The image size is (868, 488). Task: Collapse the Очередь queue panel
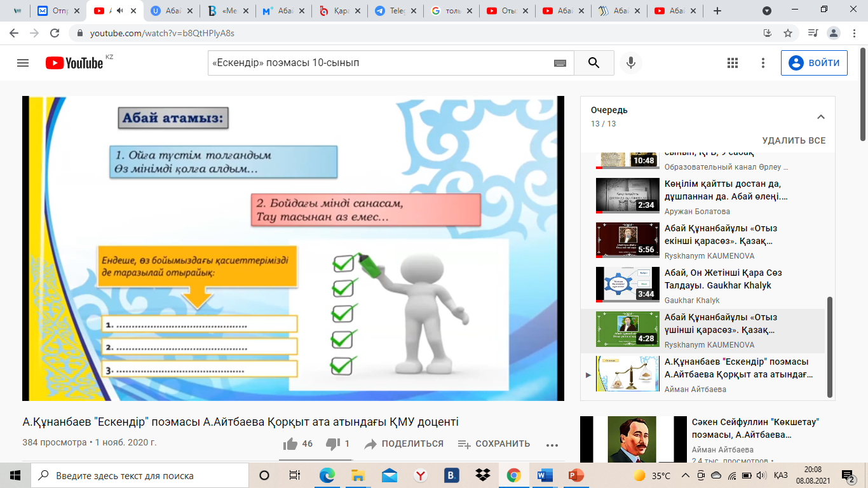(x=820, y=117)
